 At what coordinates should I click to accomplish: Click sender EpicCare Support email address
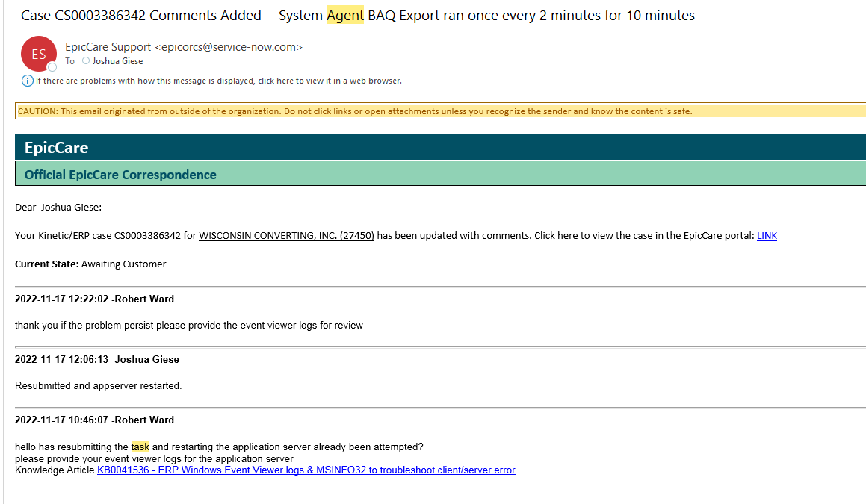[x=229, y=48]
